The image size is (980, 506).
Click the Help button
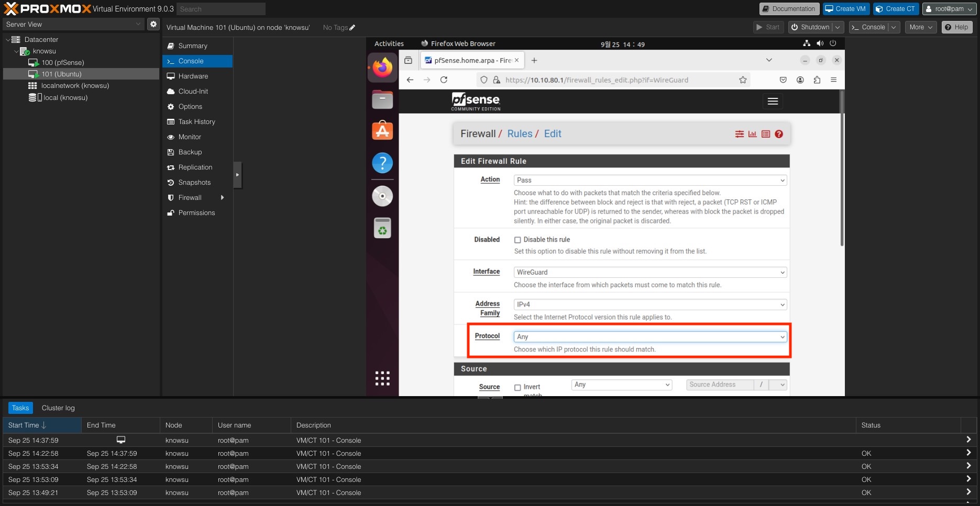click(x=957, y=27)
